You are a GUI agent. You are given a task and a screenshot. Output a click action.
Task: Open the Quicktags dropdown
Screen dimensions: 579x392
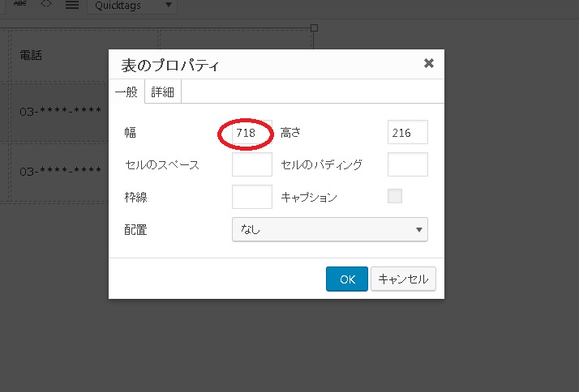[131, 6]
